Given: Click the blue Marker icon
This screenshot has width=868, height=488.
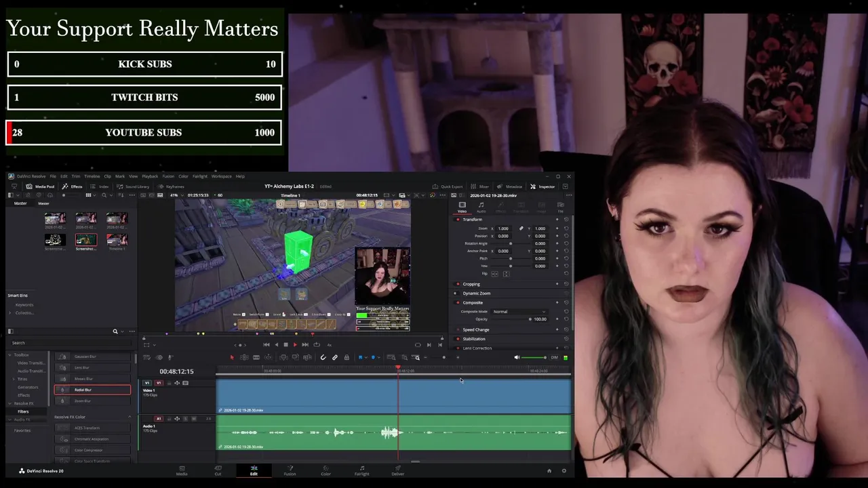Looking at the screenshot, I should 373,357.
